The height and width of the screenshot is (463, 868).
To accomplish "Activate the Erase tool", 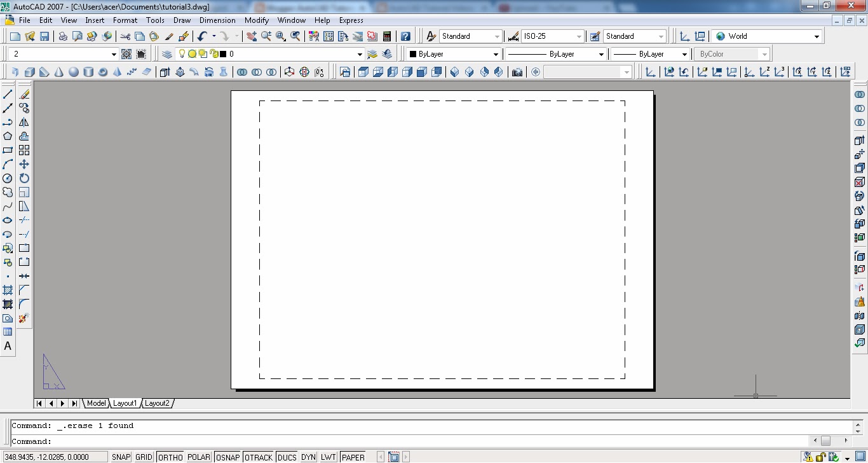I will 24,93.
